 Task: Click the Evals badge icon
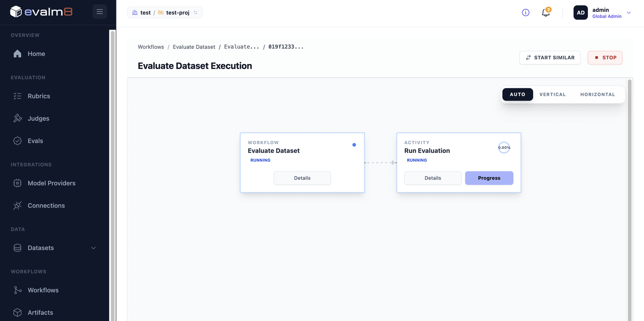tap(17, 141)
